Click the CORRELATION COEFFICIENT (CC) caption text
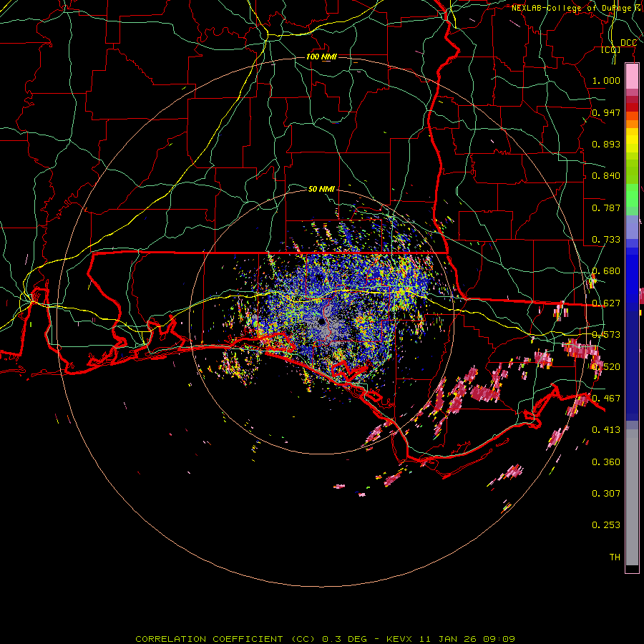 pyautogui.click(x=225, y=639)
